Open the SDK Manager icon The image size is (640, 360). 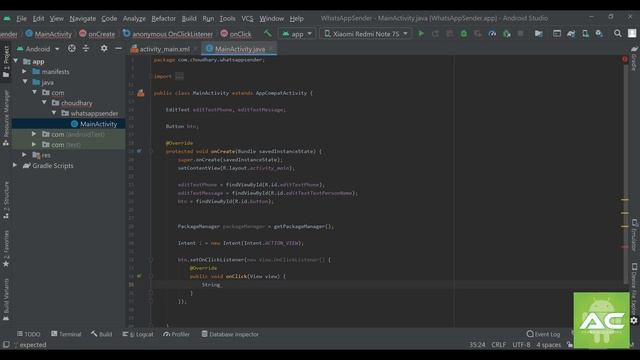pos(599,33)
